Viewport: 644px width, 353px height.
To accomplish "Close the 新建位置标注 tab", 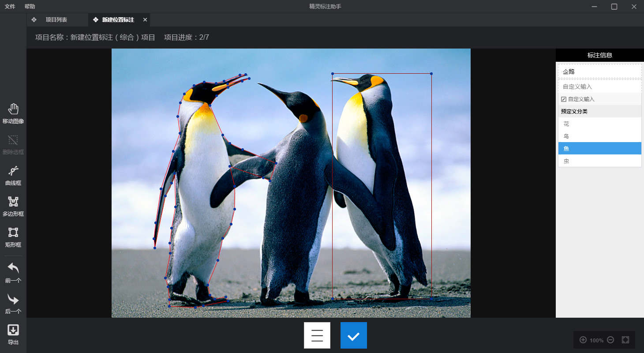I will [145, 20].
